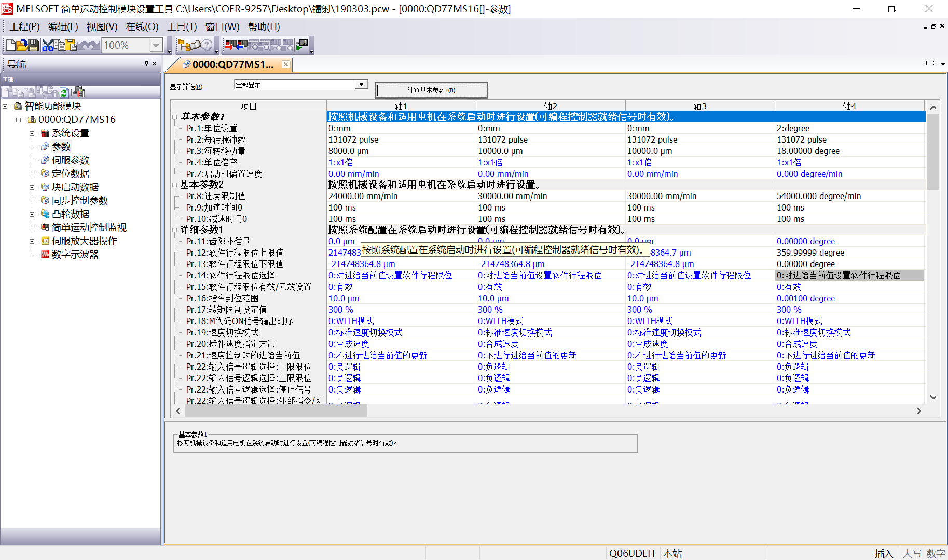
Task: Open the 在线(O) menu
Action: (142, 27)
